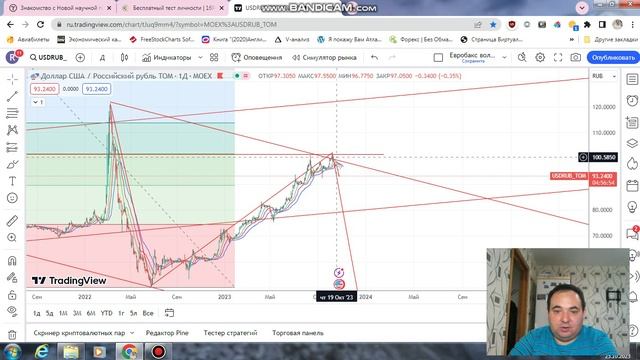This screenshot has width=640, height=360.
Task: Enter fullscreen chart mode
Action: (x=558, y=58)
